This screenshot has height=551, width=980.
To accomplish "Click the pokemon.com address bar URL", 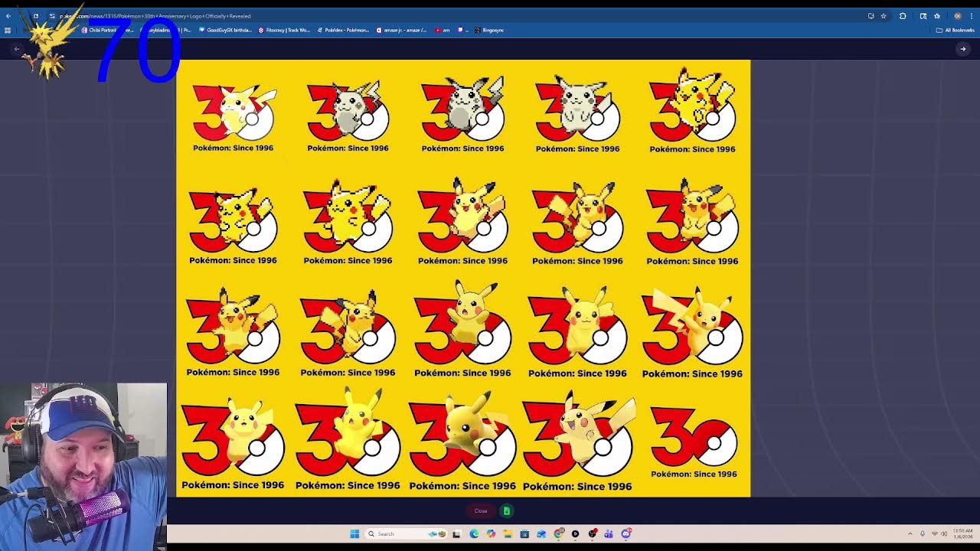I will tap(155, 16).
